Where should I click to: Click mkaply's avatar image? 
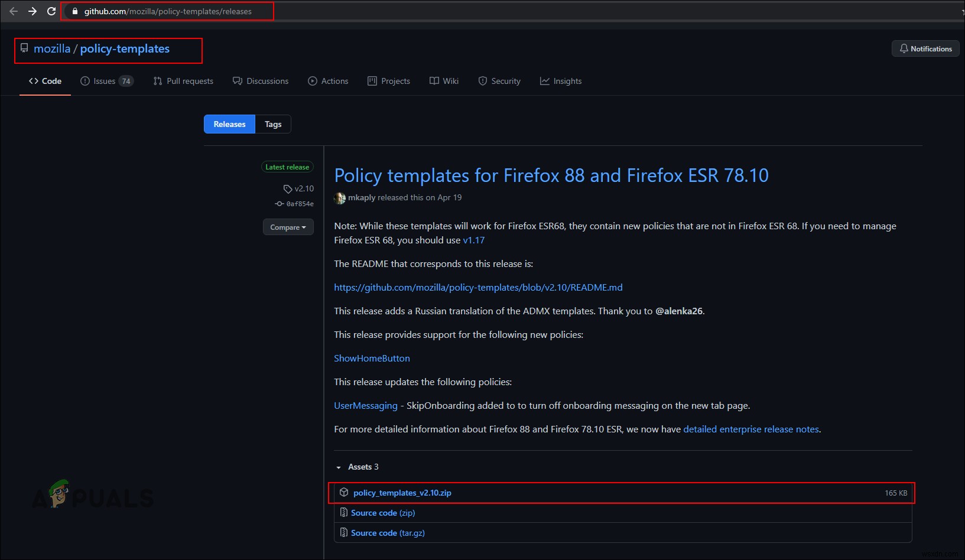[340, 198]
